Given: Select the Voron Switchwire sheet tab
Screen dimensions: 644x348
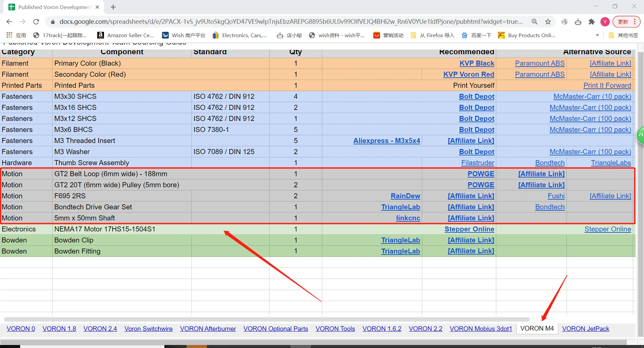Looking at the screenshot, I should point(148,329).
